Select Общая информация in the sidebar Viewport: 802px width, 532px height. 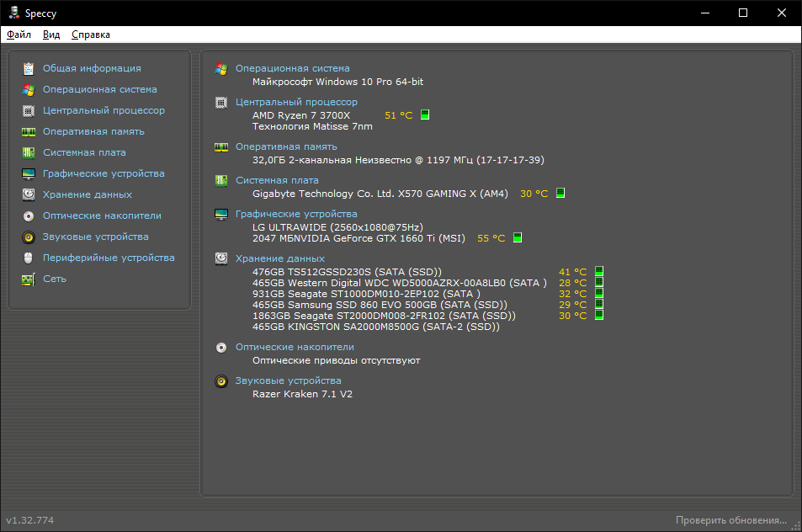click(x=92, y=68)
